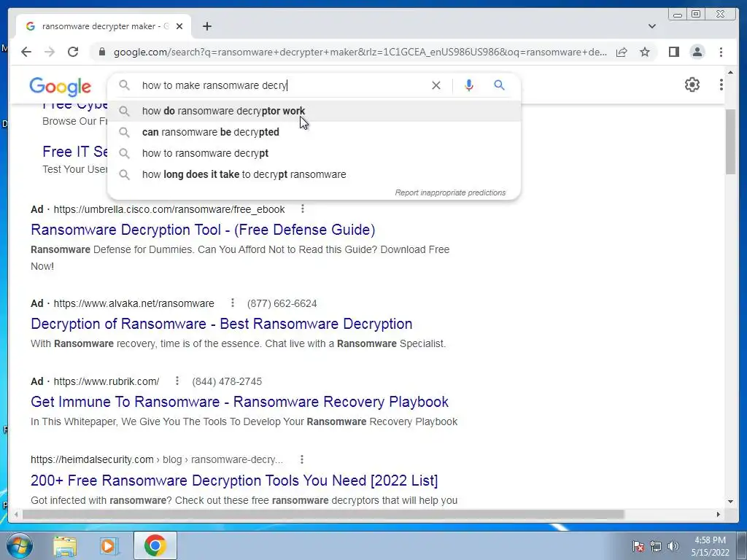Viewport: 747px width, 560px height.
Task: Open the tab search chevron
Action: click(x=652, y=26)
